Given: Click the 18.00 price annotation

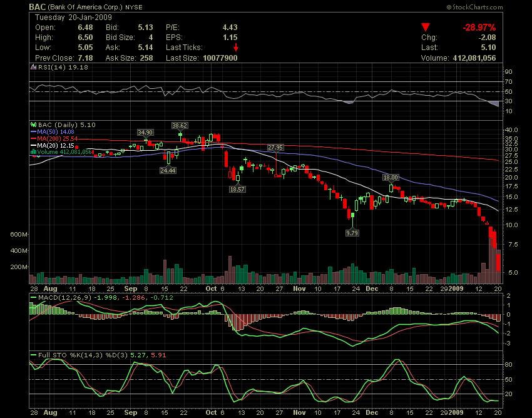Looking at the screenshot, I should pos(391,178).
